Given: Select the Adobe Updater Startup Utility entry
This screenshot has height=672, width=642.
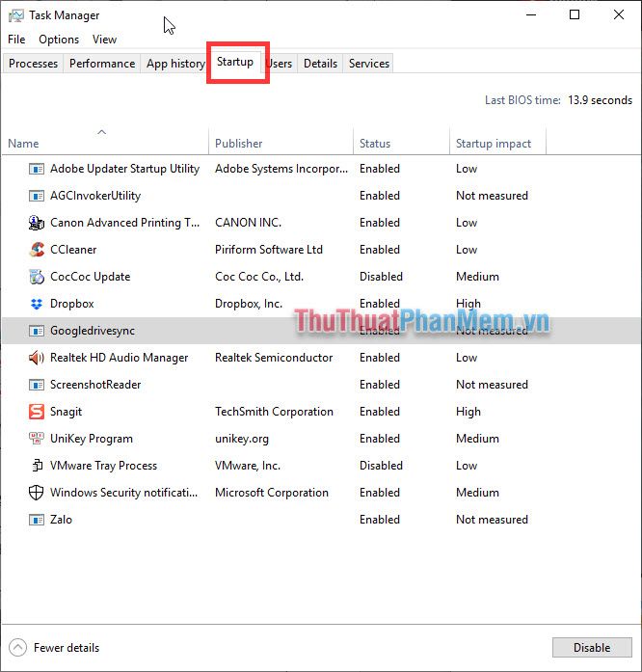Looking at the screenshot, I should click(x=124, y=169).
